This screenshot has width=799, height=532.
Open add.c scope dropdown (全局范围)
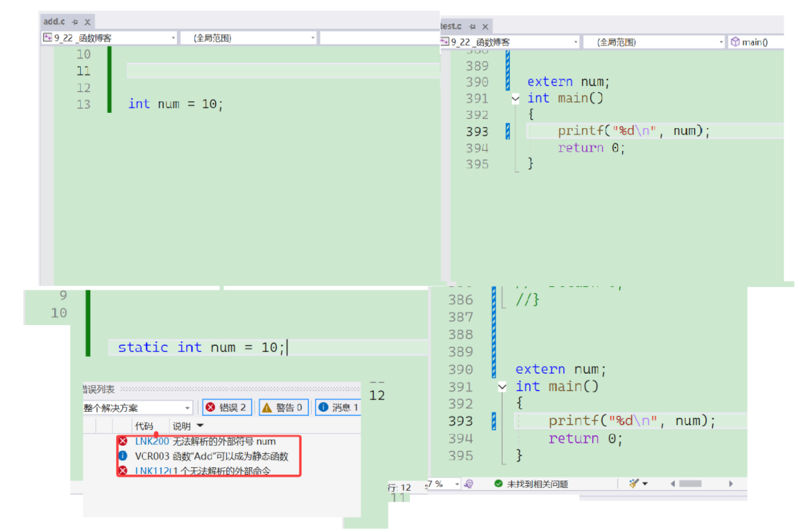pyautogui.click(x=248, y=37)
